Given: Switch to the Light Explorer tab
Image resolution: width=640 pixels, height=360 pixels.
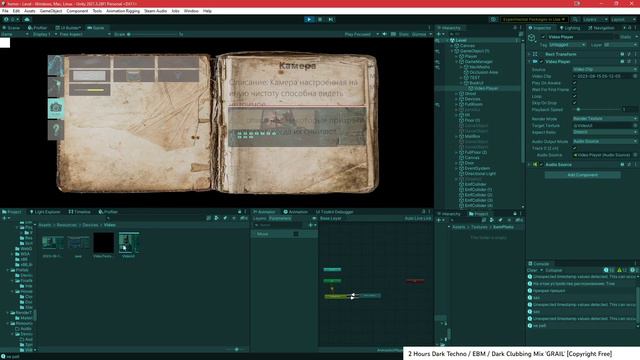Looking at the screenshot, I should tap(45, 212).
